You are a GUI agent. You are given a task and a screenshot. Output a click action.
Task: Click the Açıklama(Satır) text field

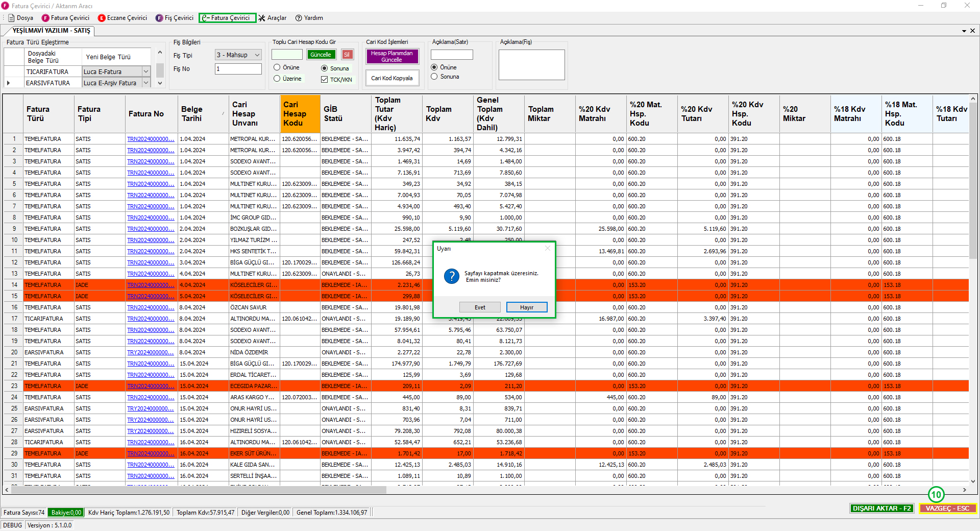coord(452,55)
